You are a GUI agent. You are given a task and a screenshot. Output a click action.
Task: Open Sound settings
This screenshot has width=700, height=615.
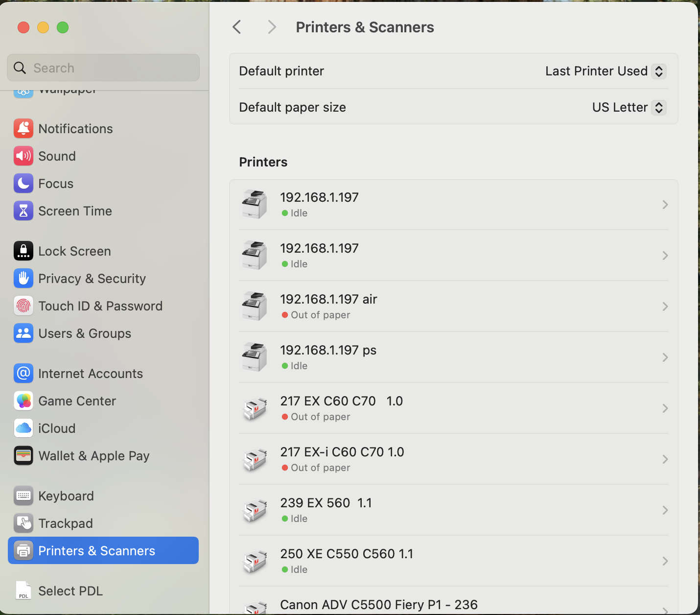click(57, 156)
